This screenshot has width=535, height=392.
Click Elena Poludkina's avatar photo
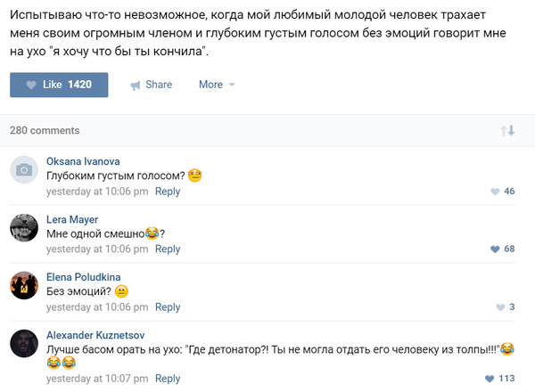pyautogui.click(x=24, y=285)
